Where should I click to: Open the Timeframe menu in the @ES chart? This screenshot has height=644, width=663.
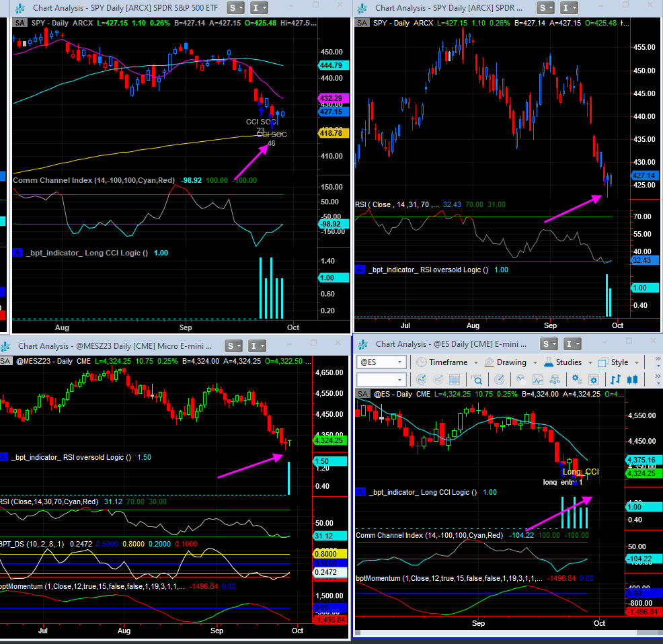coord(447,362)
